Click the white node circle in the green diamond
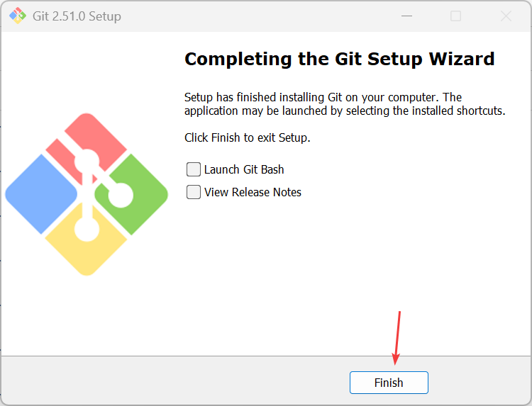 [120, 194]
